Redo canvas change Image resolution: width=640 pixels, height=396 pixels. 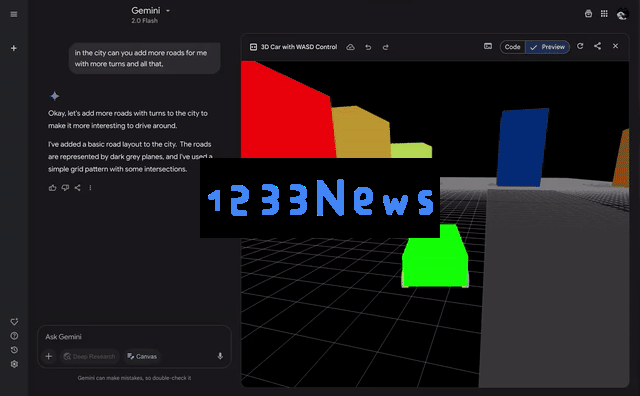click(x=385, y=47)
